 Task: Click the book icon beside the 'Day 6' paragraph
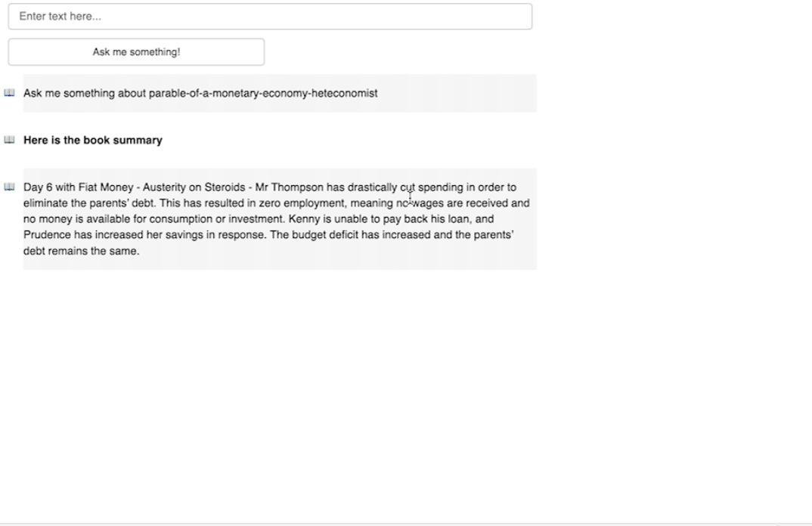[x=9, y=187]
